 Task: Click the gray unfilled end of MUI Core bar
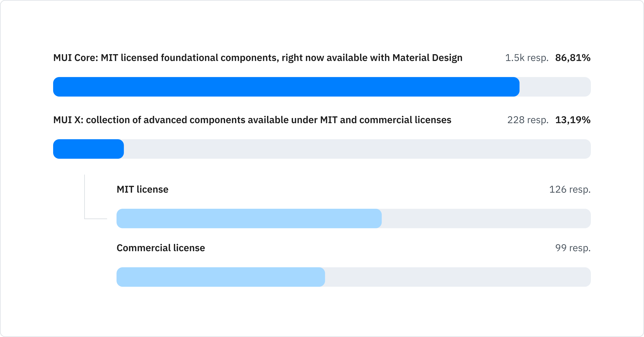click(x=555, y=87)
